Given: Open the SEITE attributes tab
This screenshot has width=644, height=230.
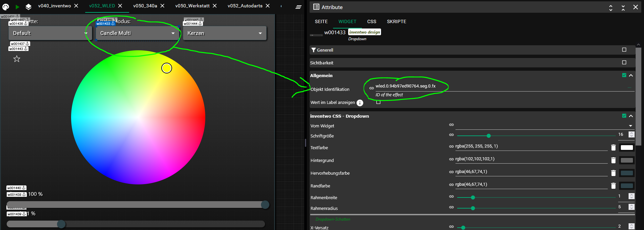Looking at the screenshot, I should tap(321, 21).
